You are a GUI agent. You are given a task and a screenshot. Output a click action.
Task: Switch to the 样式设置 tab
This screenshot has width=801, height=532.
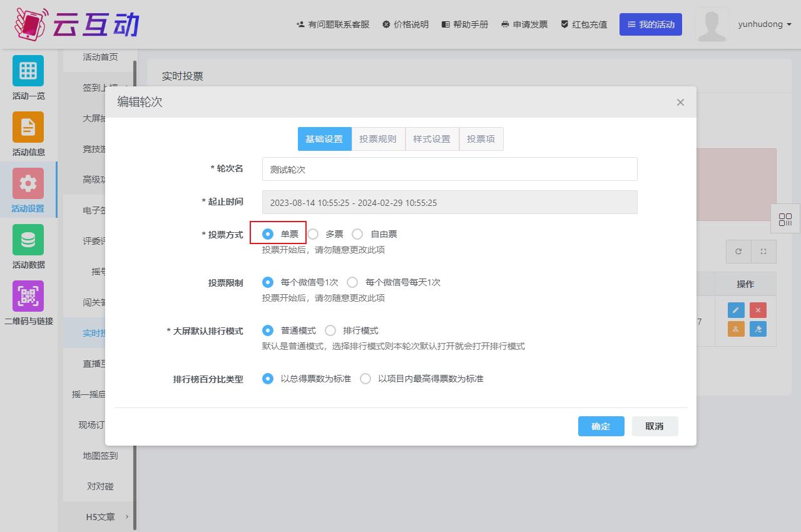(x=432, y=139)
